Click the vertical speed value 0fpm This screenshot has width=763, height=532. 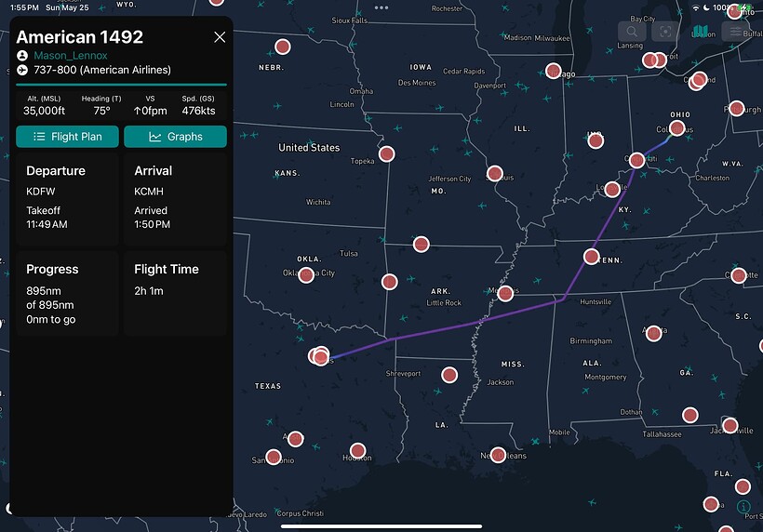[151, 111]
